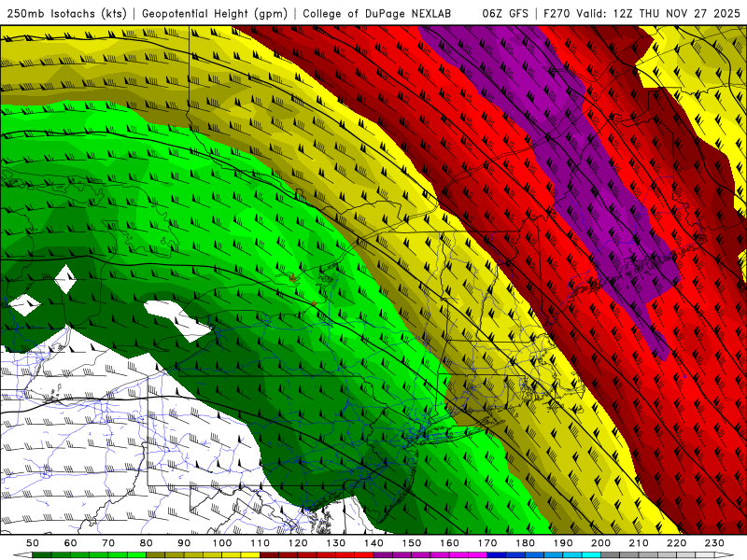
Task: Select the 180 legend label
Action: tap(525, 543)
